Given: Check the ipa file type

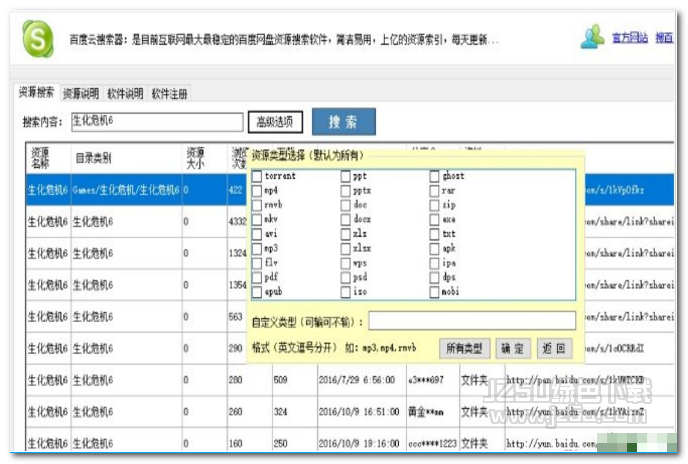Looking at the screenshot, I should [434, 263].
